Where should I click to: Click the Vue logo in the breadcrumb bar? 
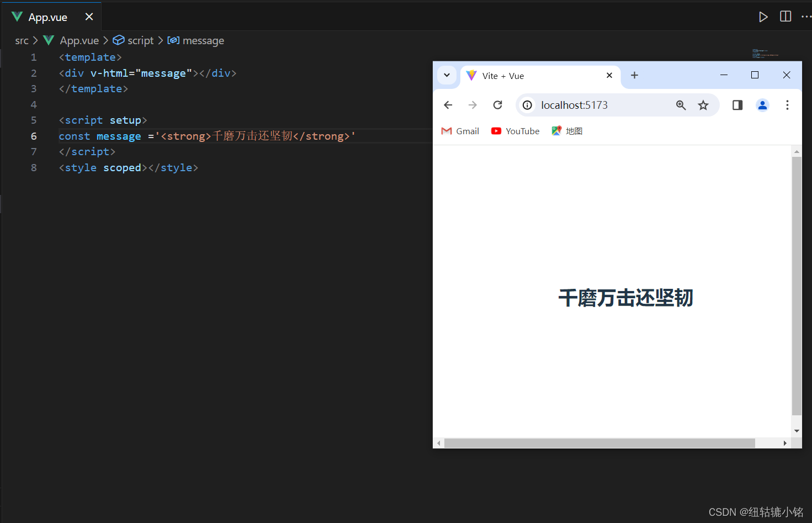[x=49, y=40]
